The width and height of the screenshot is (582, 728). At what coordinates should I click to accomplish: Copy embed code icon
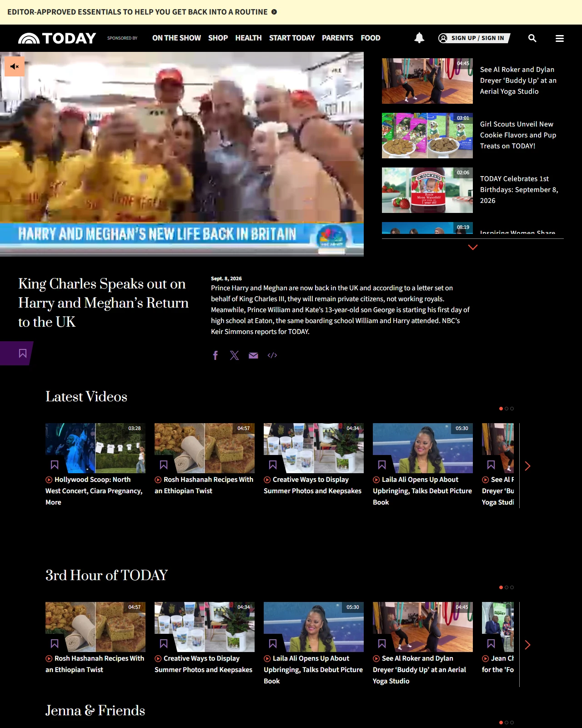click(x=272, y=355)
